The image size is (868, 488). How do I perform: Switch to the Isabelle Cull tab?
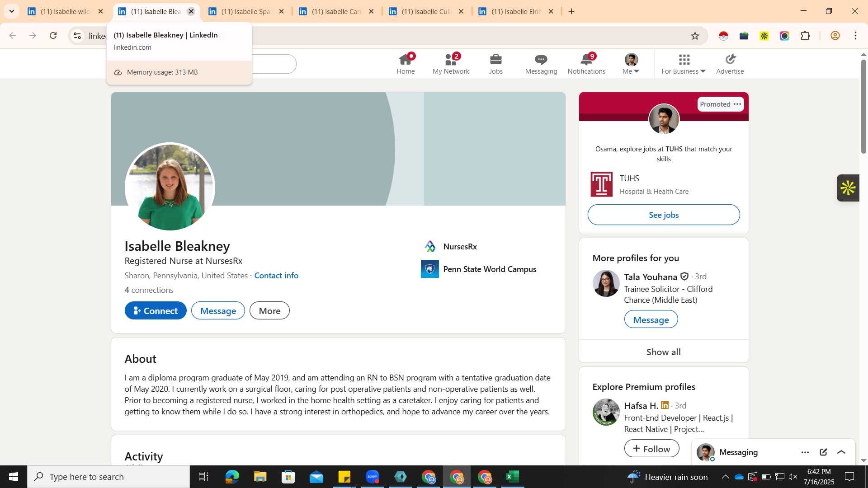point(426,11)
